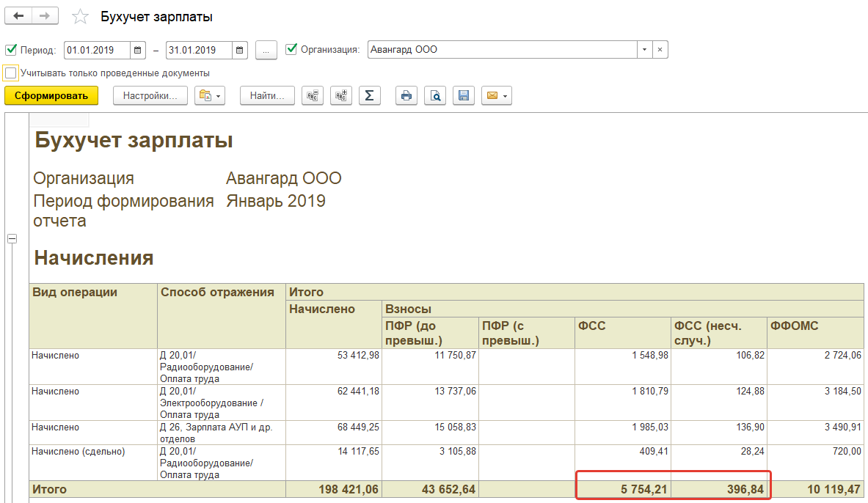
Task: Open print preview with magnifier icon
Action: 435,96
